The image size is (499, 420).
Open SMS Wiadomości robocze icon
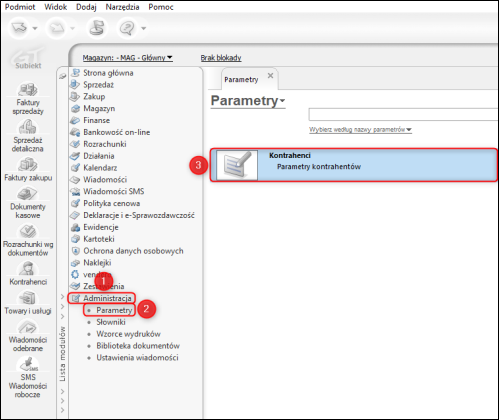point(28,364)
